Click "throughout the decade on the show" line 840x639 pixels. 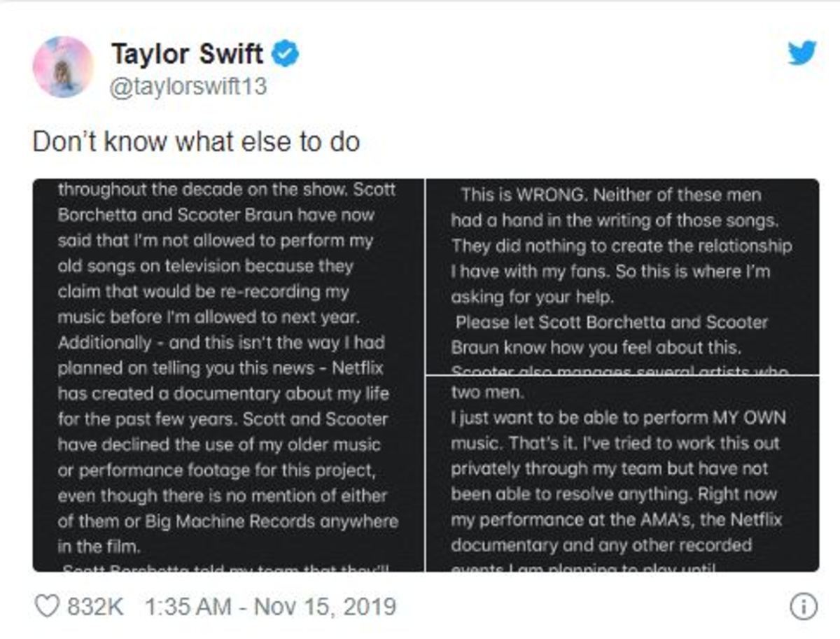226,190
